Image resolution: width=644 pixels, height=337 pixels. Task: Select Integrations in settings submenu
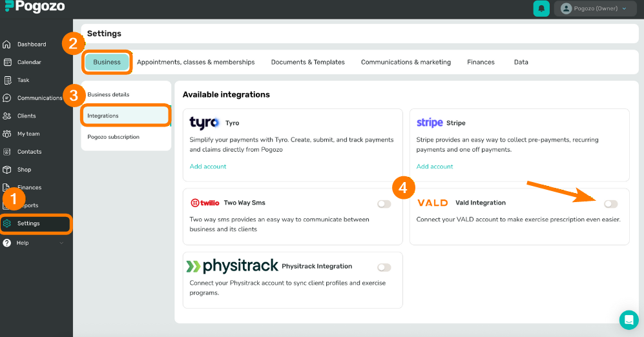(126, 116)
